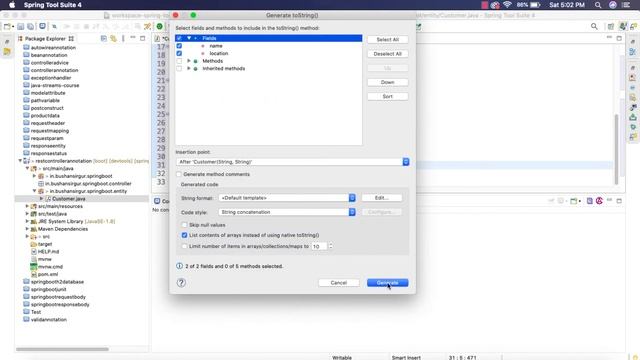The height and width of the screenshot is (360, 640).
Task: Click the item limit stepper arrows
Action: pos(331,246)
